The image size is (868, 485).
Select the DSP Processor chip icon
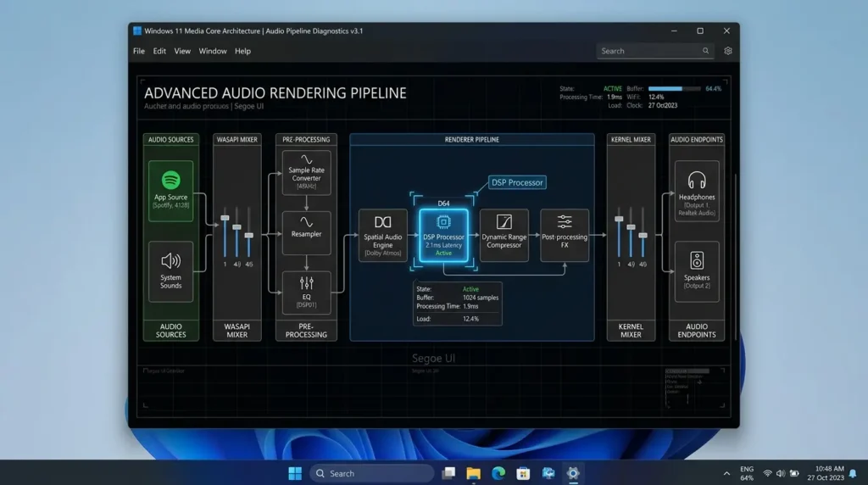443,222
